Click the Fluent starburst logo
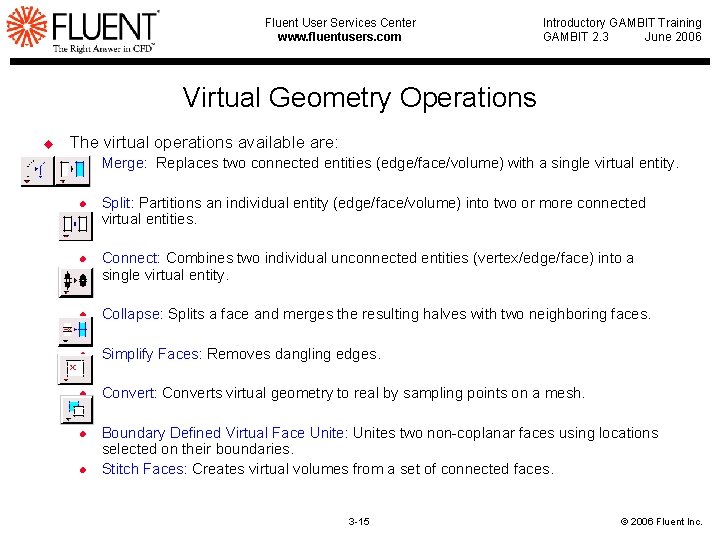Viewport: 720px width, 540px height. (x=27, y=26)
